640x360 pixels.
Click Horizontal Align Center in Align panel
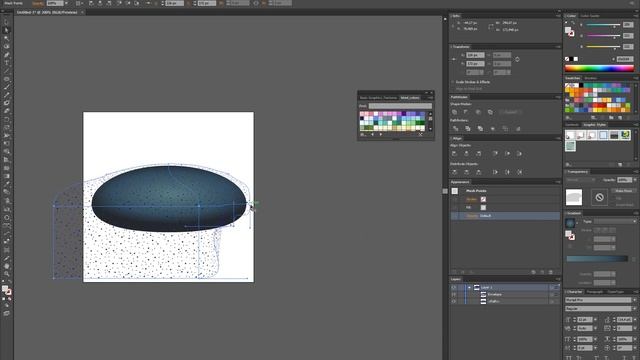click(466, 153)
